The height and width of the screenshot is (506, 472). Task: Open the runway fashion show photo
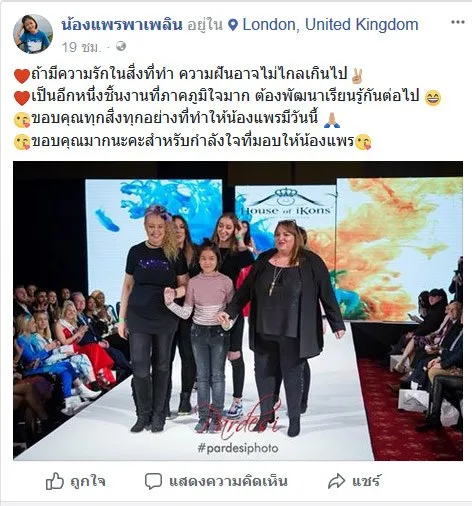click(238, 311)
